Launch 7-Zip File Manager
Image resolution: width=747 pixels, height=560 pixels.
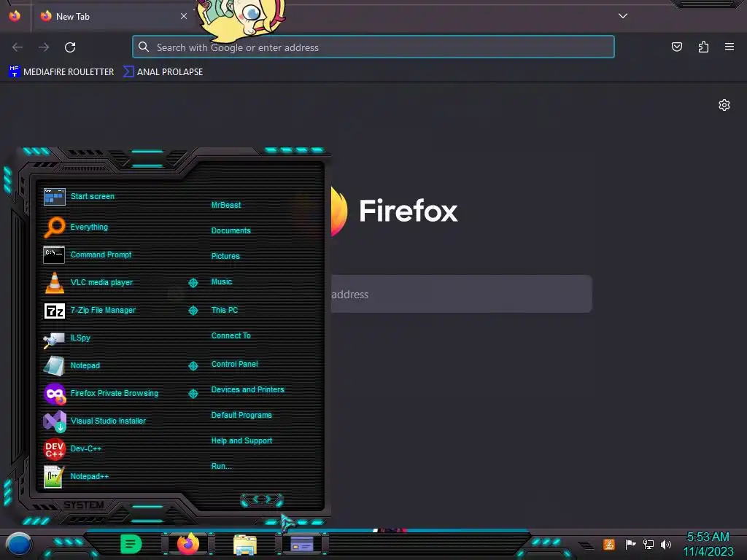(x=90, y=311)
